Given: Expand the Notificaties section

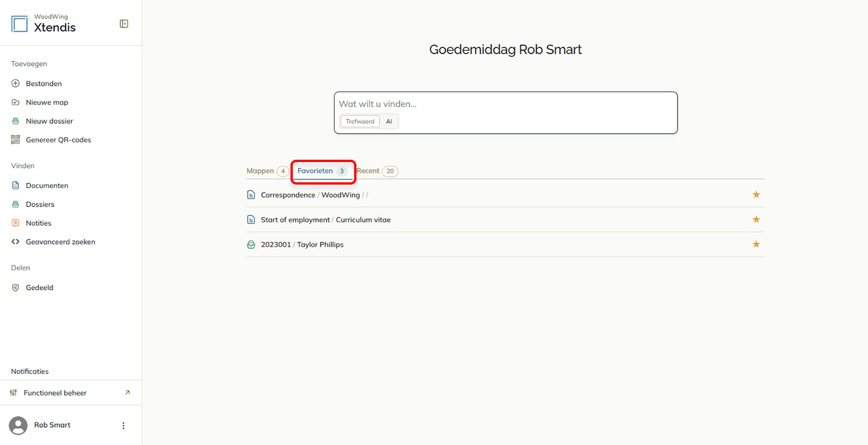Looking at the screenshot, I should tap(30, 372).
